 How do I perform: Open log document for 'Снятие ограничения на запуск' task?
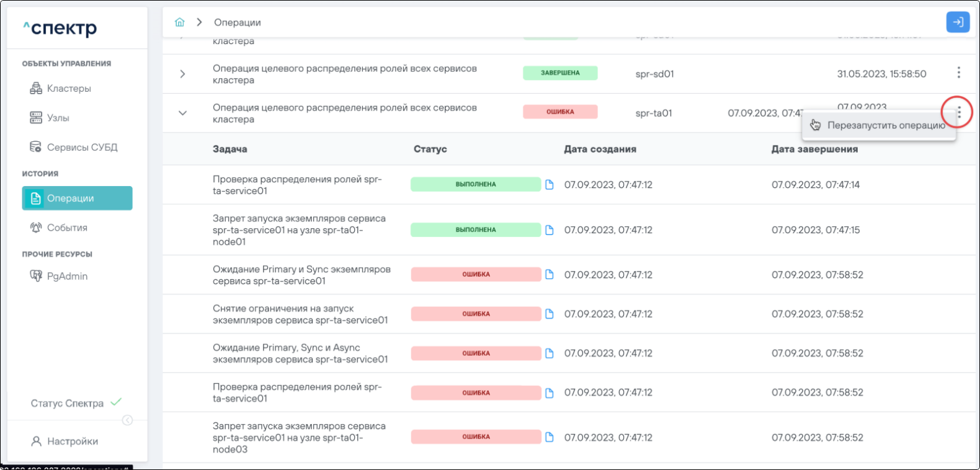tap(549, 314)
